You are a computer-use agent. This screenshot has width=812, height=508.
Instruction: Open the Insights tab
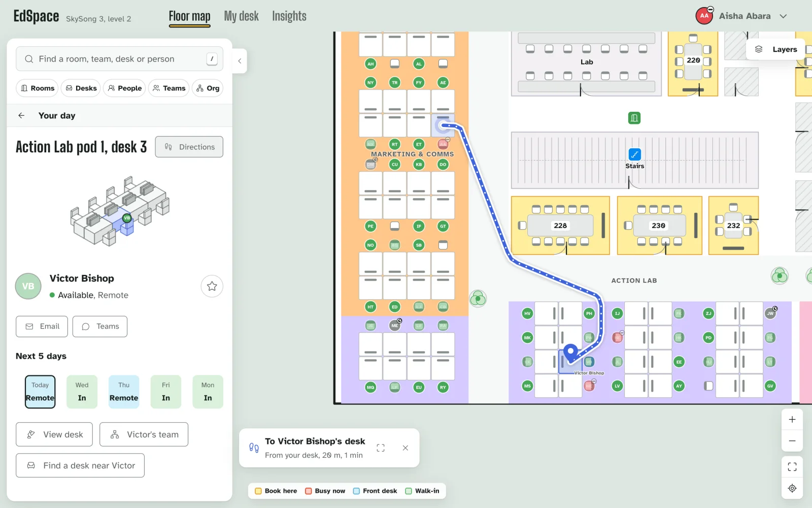click(289, 17)
